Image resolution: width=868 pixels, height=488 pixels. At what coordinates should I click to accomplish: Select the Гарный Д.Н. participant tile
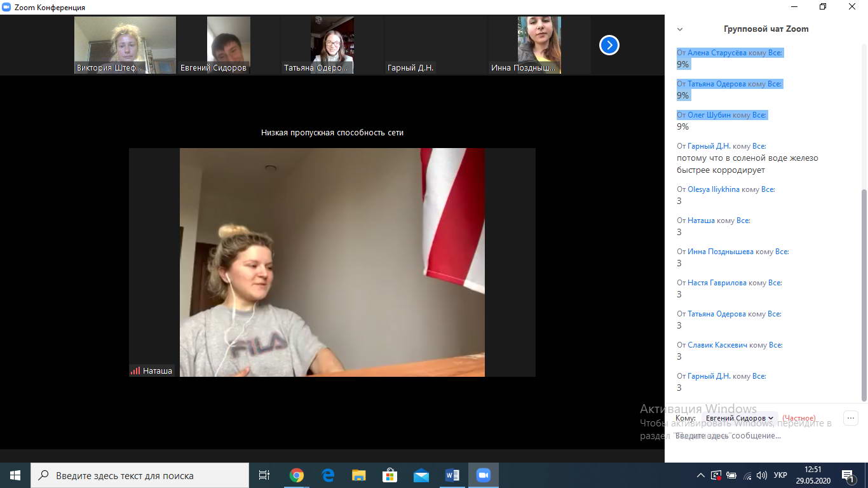(x=436, y=45)
